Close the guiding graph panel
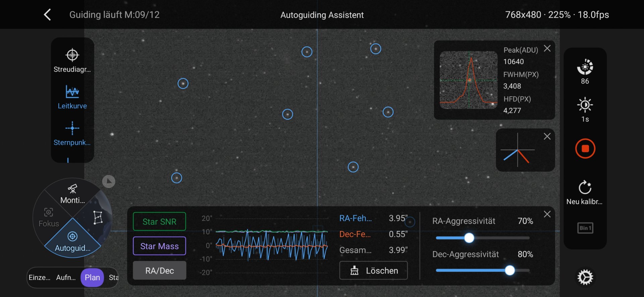Viewport: 644px width, 297px height. pyautogui.click(x=547, y=214)
